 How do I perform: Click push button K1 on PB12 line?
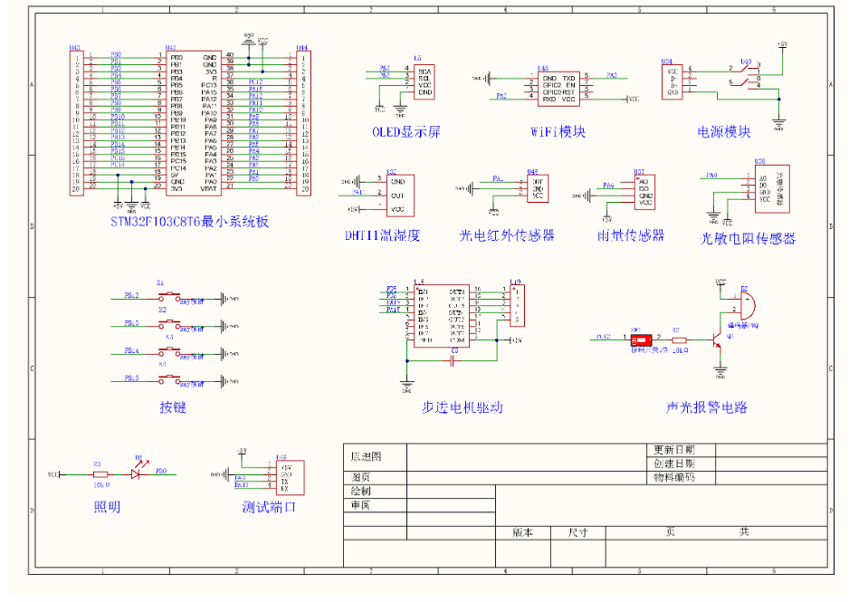(169, 298)
